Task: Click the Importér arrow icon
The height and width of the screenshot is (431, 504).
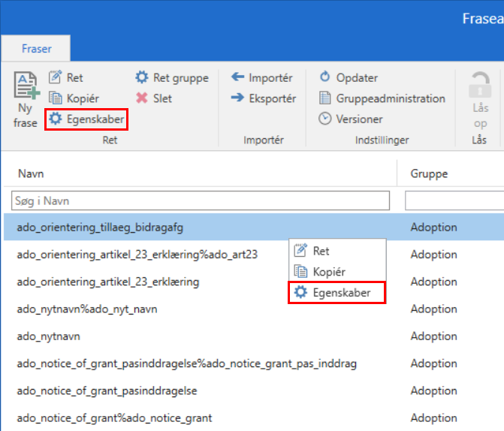Action: coord(237,77)
